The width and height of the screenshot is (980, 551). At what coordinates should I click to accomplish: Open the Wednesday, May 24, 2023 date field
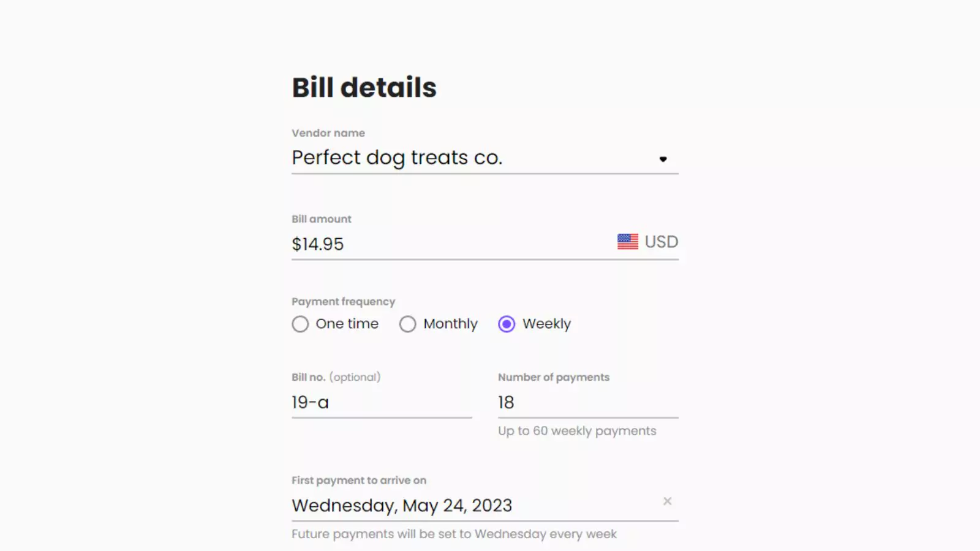point(484,506)
